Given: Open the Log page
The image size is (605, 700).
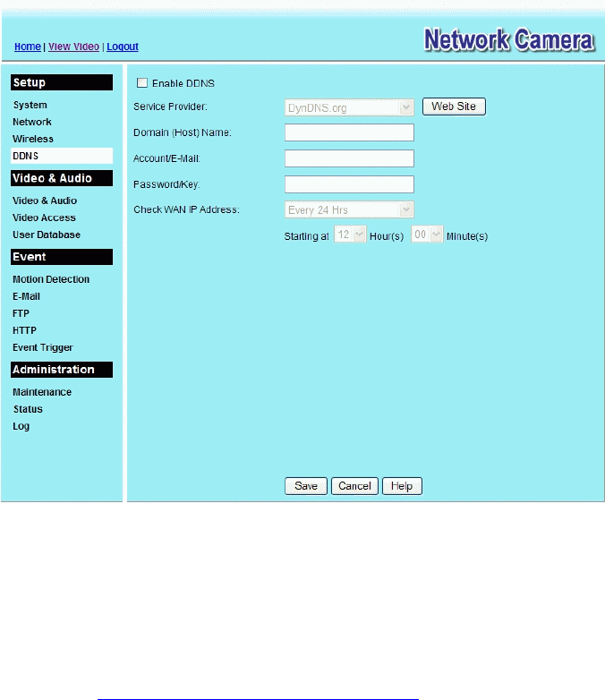Looking at the screenshot, I should pos(21,426).
